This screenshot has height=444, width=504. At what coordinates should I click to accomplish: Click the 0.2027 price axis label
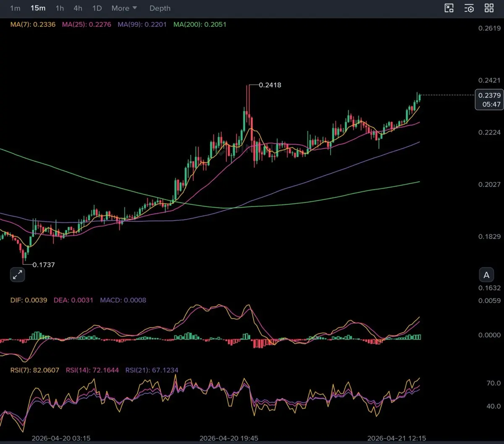[489, 184]
